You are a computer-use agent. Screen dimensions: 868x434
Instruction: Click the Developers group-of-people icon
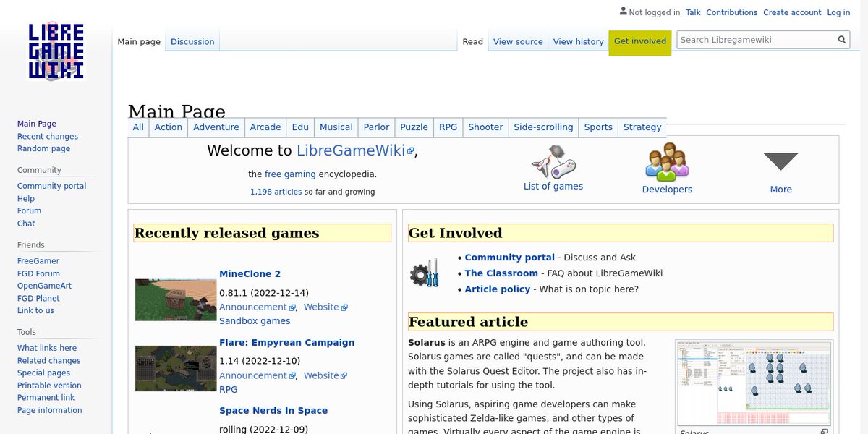click(666, 161)
